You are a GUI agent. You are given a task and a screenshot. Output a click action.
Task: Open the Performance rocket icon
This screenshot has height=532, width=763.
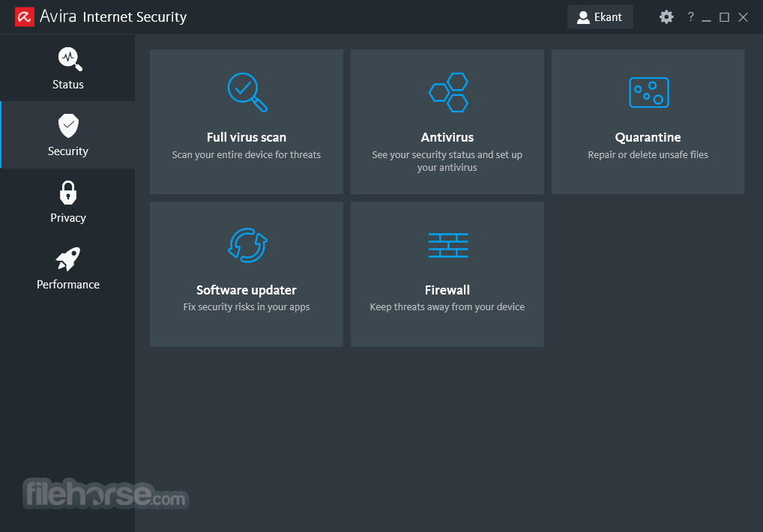(x=68, y=259)
